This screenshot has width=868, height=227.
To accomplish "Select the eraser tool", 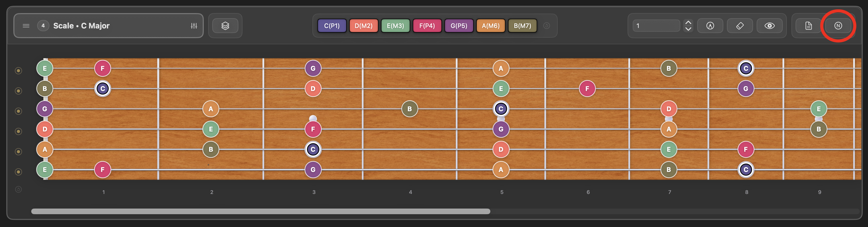I will (740, 26).
